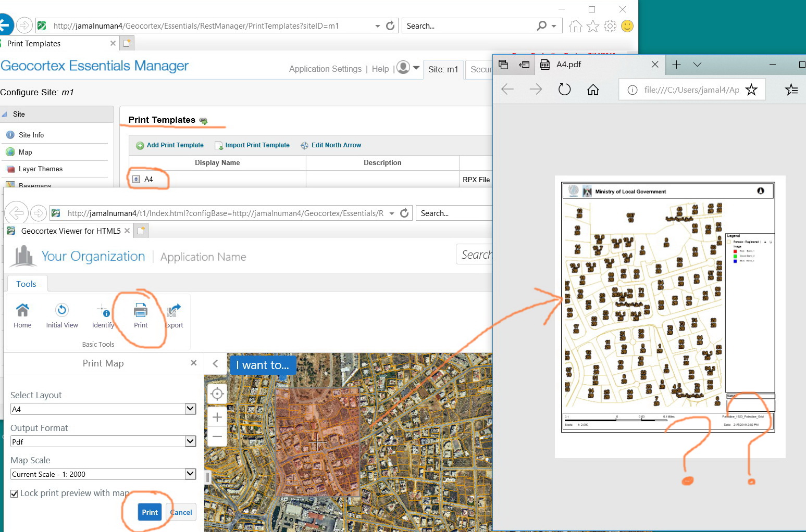Refresh the Geocortex Viewer page
Image resolution: width=806 pixels, height=532 pixels.
404,213
